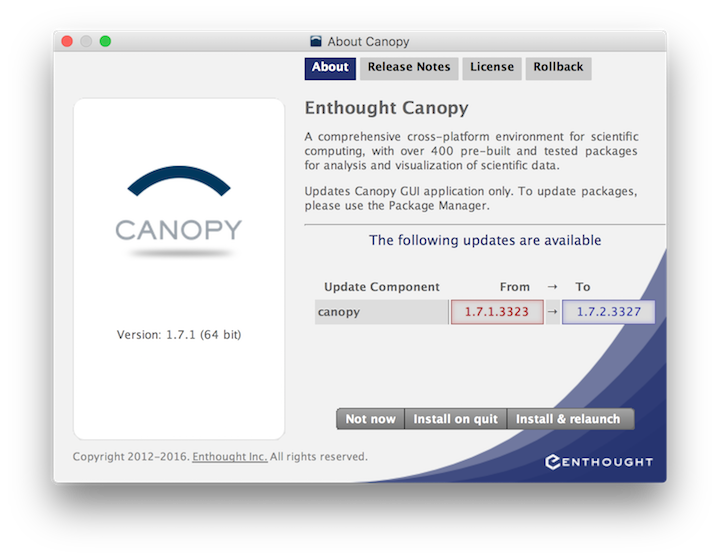This screenshot has width=720, height=559.
Task: Open the Rollback tab
Action: point(558,68)
